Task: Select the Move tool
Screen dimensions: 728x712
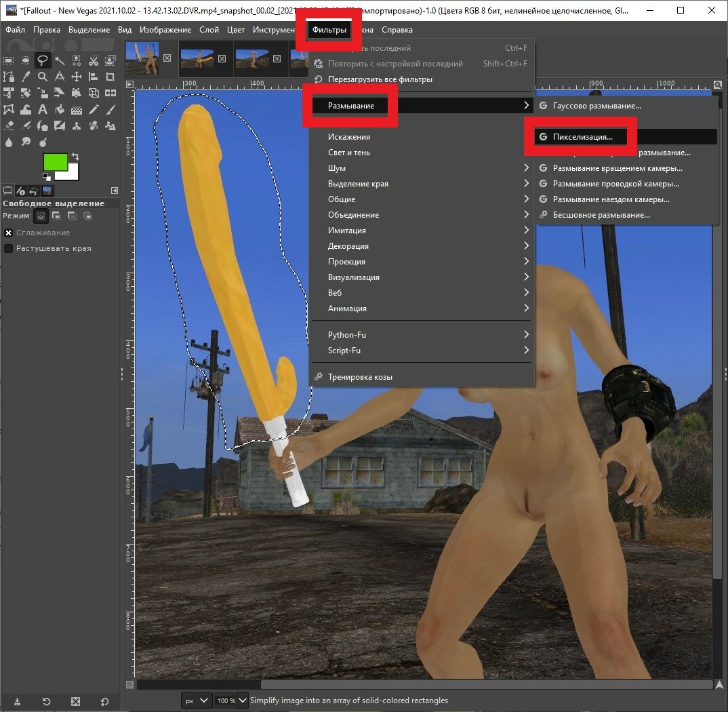Action: coord(77,77)
